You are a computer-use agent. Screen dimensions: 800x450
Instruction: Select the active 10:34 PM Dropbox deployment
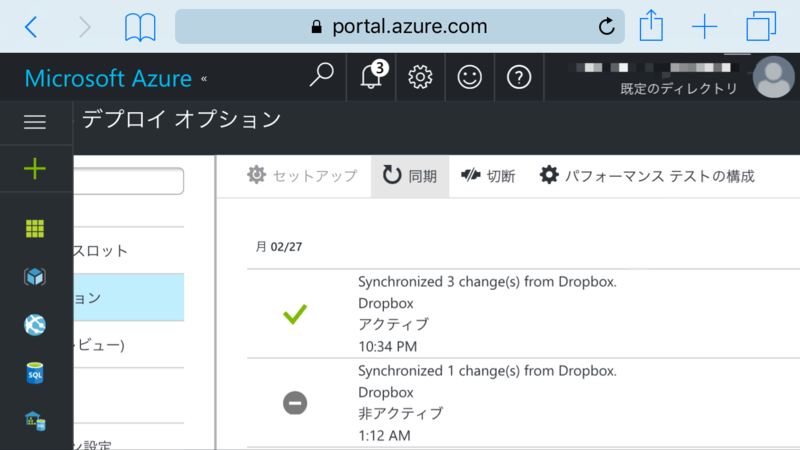523,314
